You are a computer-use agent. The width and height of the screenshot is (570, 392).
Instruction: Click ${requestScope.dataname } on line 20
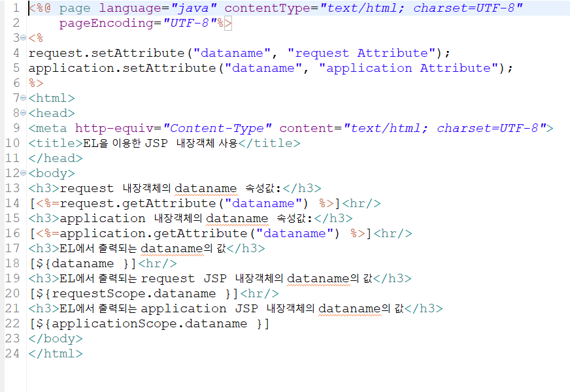[134, 293]
